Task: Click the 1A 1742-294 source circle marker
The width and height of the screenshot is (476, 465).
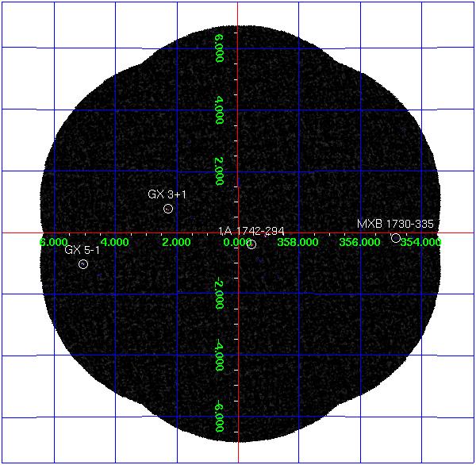Action: (x=251, y=244)
